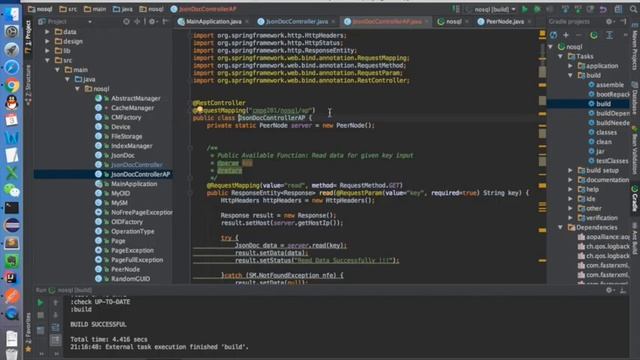
Task: Expand the application Gradle task group
Action: [571, 66]
